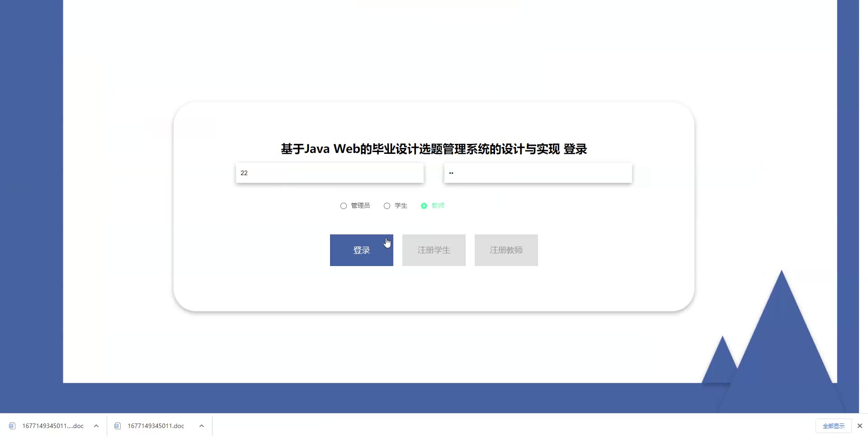The height and width of the screenshot is (438, 868).
Task: Expand options chevron for first download
Action: tap(96, 426)
